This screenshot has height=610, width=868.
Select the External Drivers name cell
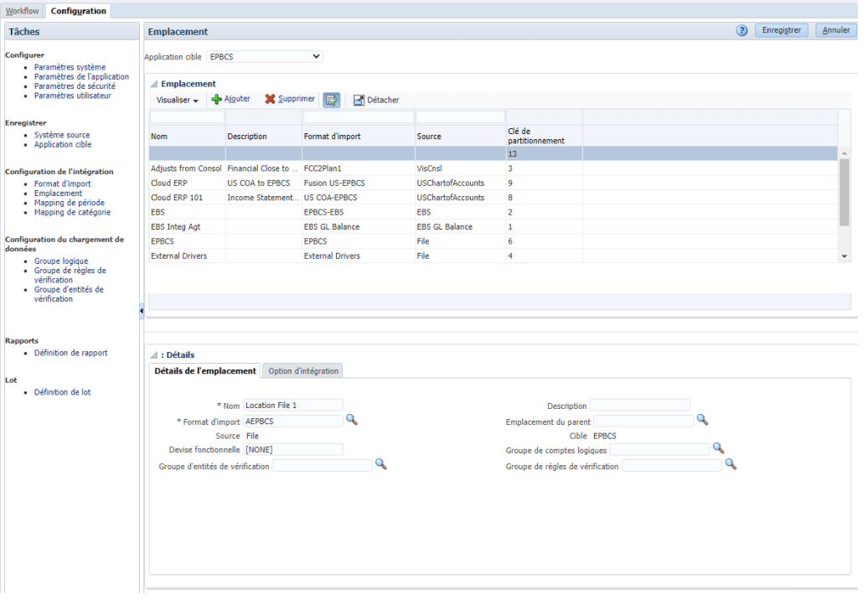[x=178, y=256]
